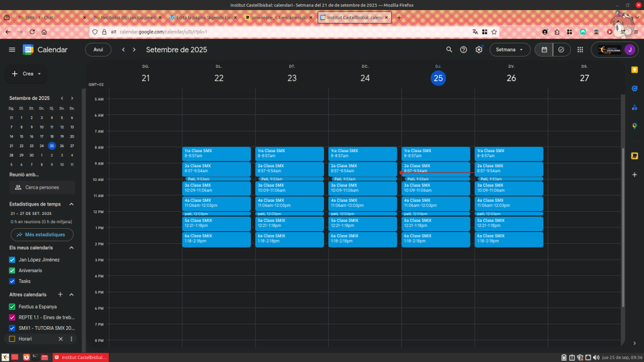
Task: Open the settings gear menu
Action: [x=479, y=50]
